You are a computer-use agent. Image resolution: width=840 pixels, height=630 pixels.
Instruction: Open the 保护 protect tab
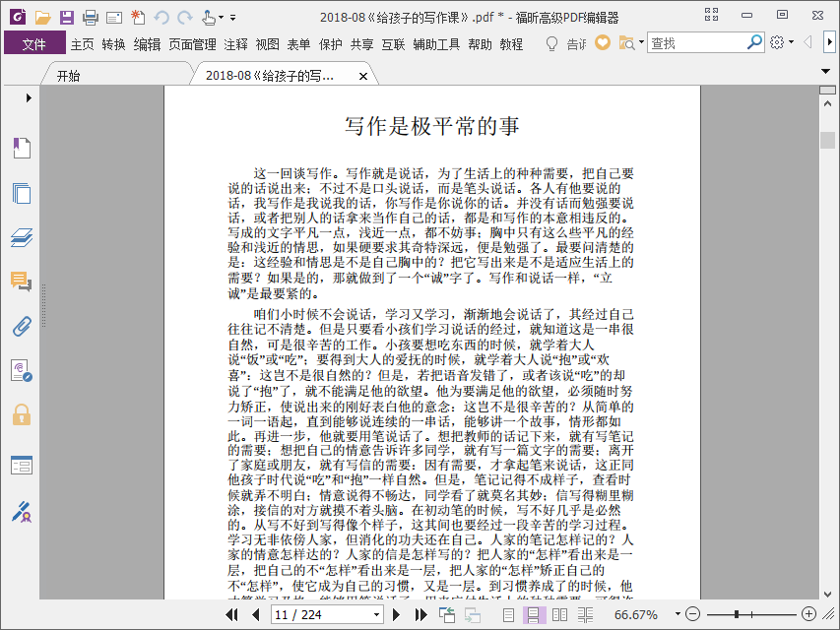[331, 44]
